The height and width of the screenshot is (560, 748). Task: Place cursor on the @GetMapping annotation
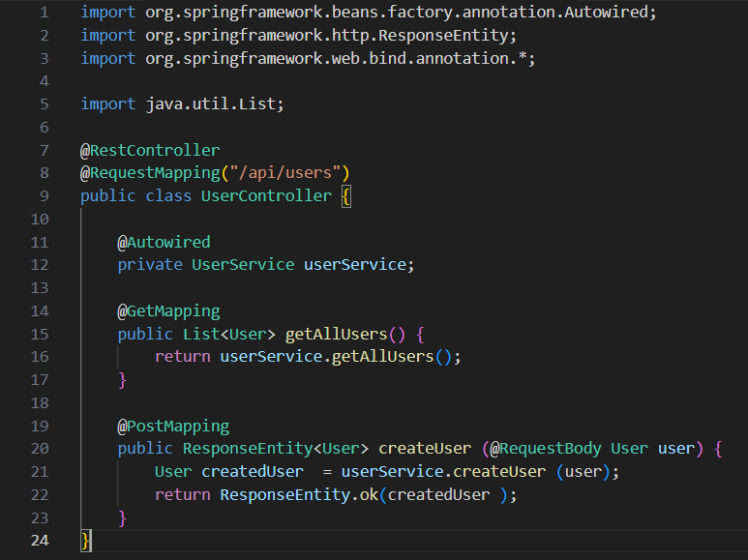coord(168,310)
